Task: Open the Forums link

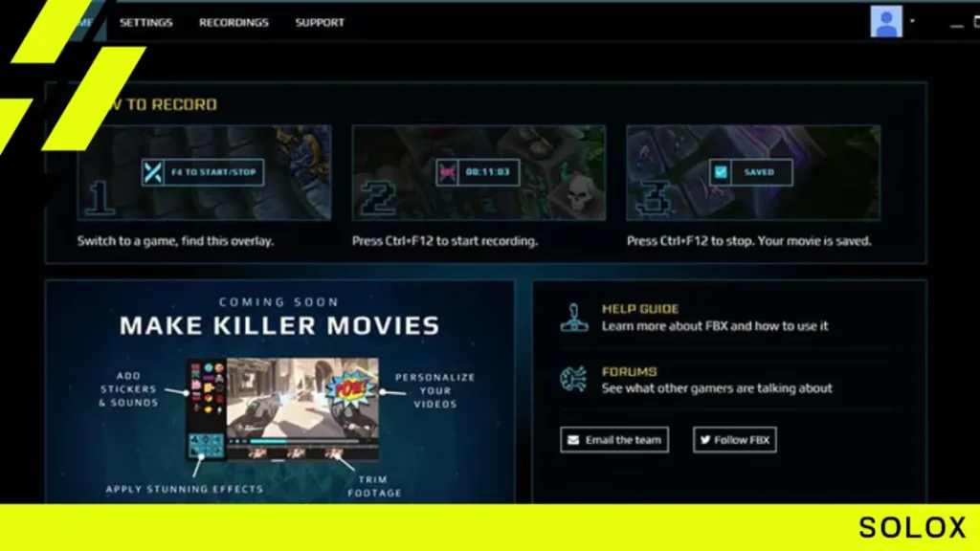Action: (630, 372)
